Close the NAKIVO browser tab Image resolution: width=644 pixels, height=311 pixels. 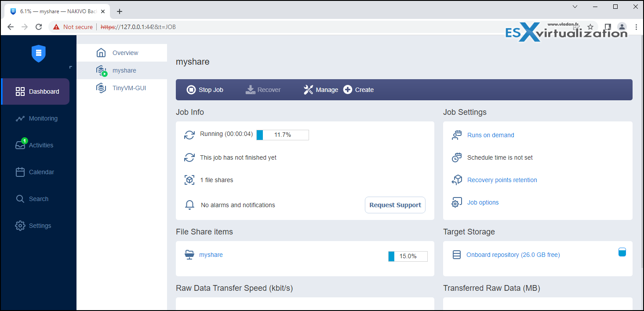point(103,11)
